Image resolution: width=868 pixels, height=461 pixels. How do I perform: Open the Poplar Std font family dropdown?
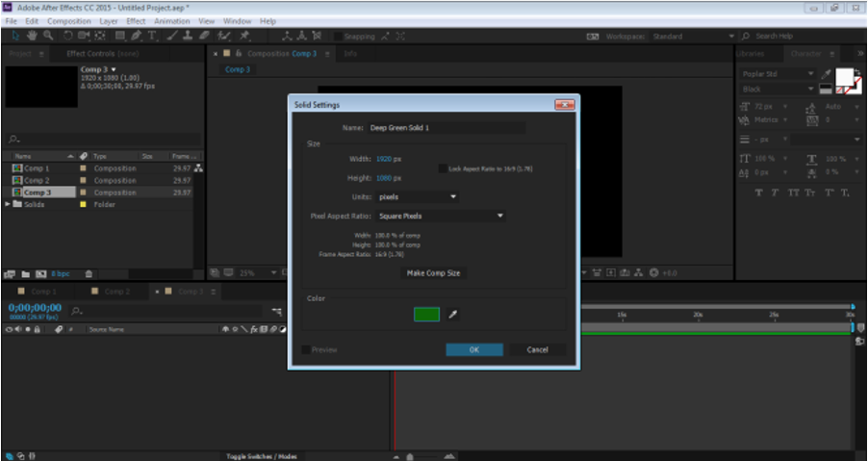point(778,73)
